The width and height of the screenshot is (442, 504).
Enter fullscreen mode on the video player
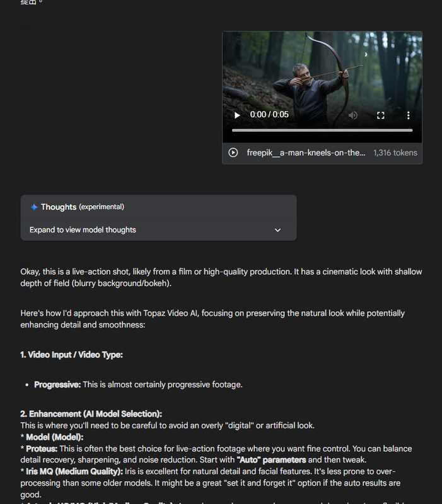point(381,115)
